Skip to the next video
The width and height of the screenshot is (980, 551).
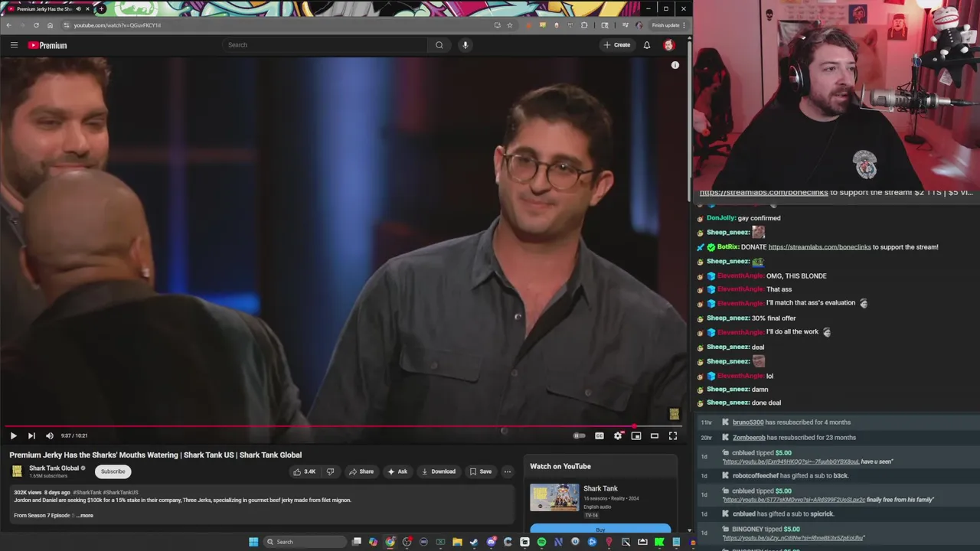[x=31, y=435]
